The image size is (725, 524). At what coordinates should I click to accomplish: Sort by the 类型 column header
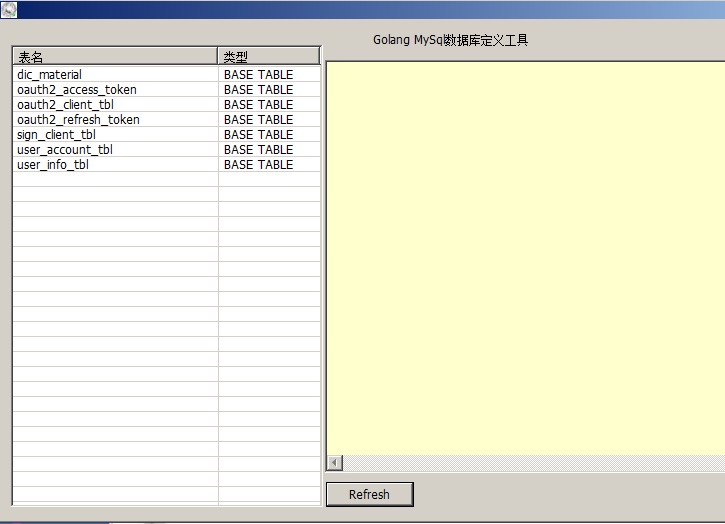[x=268, y=57]
